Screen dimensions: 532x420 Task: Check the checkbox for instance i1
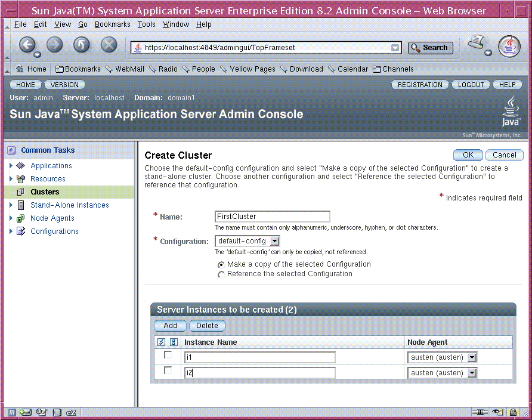point(168,355)
